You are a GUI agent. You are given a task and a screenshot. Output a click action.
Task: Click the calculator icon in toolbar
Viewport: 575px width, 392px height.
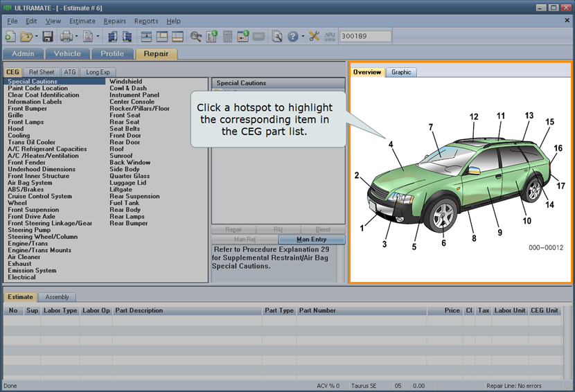(x=227, y=36)
